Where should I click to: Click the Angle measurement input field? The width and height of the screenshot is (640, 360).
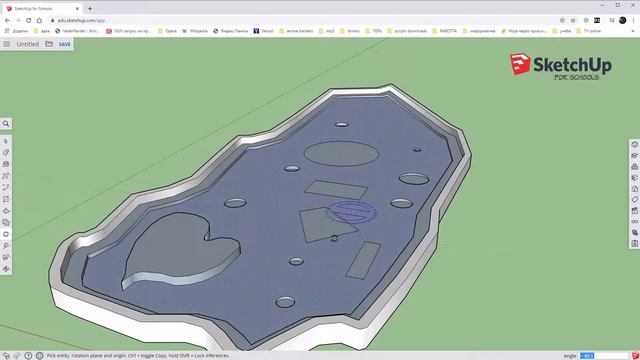click(604, 356)
